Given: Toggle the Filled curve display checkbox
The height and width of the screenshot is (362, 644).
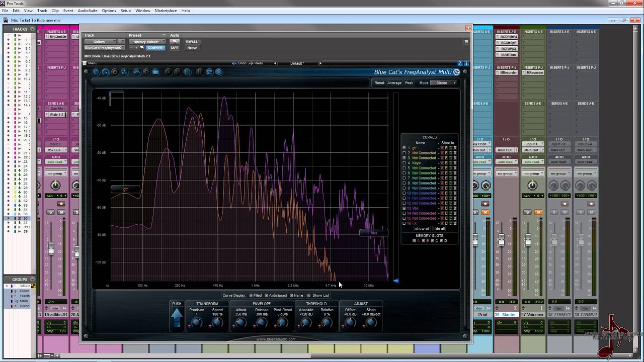Looking at the screenshot, I should coord(251,296).
